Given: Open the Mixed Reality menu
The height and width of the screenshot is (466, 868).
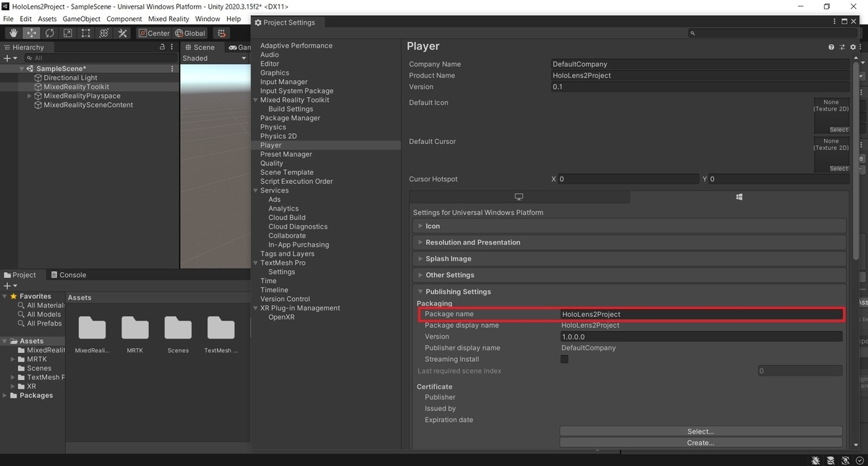Looking at the screenshot, I should point(169,18).
